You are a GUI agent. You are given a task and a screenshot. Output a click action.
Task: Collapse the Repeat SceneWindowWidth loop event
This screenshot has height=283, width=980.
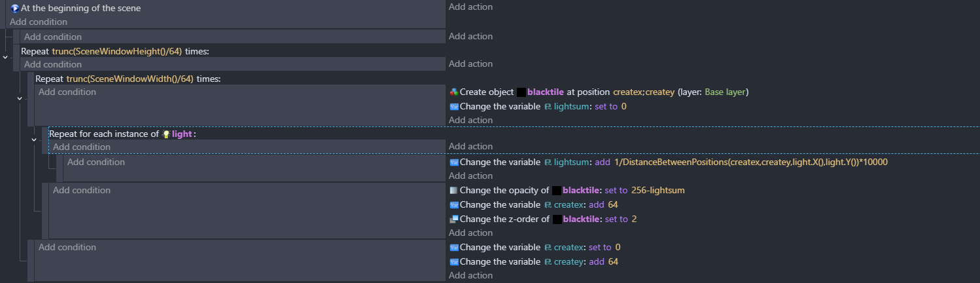click(x=20, y=98)
